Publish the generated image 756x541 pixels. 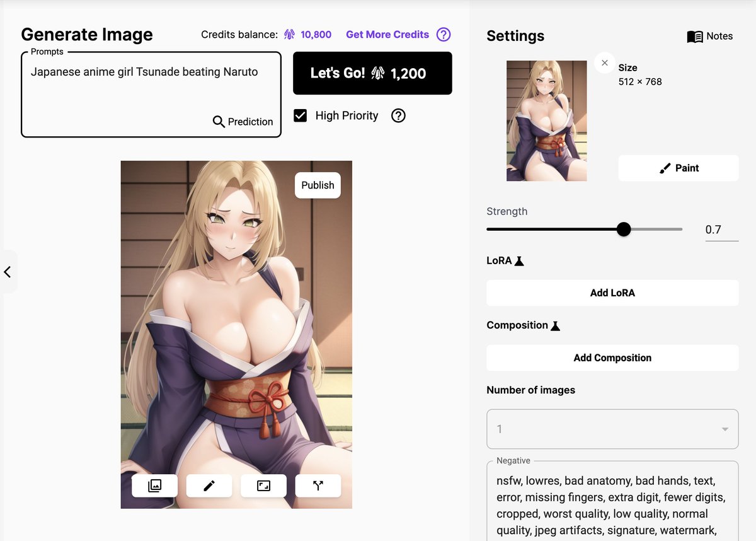[318, 185]
